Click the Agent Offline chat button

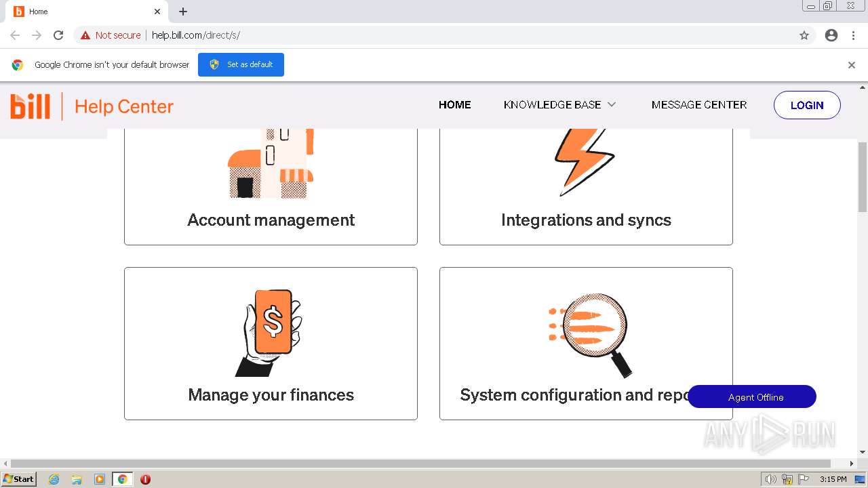click(752, 397)
